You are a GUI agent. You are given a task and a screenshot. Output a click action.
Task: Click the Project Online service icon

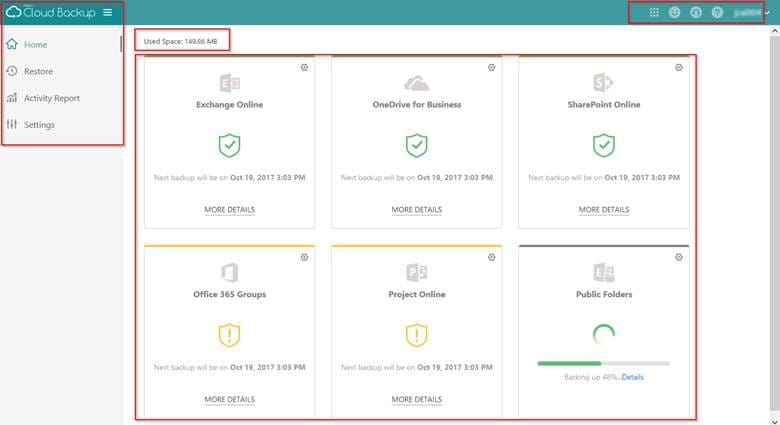416,273
